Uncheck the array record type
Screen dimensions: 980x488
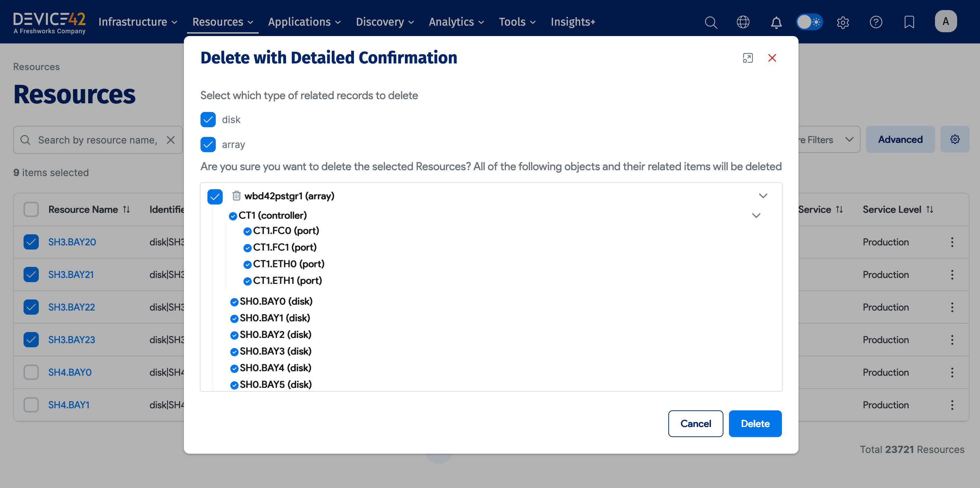point(208,145)
